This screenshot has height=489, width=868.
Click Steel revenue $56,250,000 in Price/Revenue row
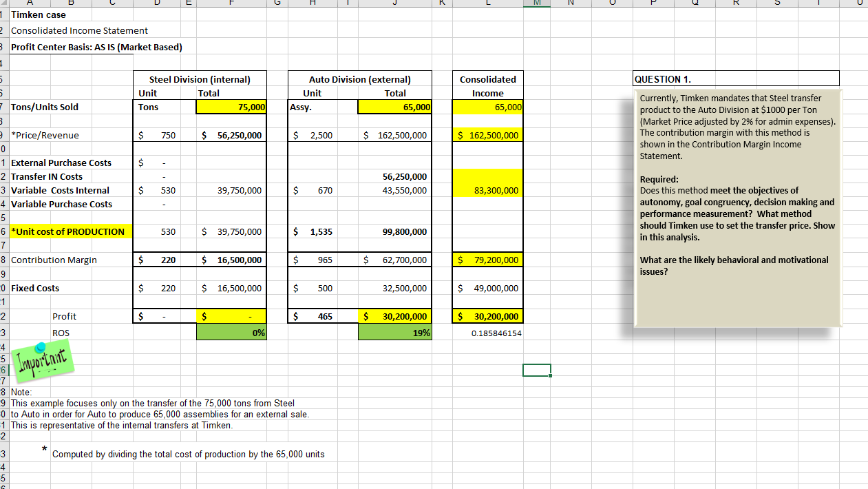[x=231, y=135]
